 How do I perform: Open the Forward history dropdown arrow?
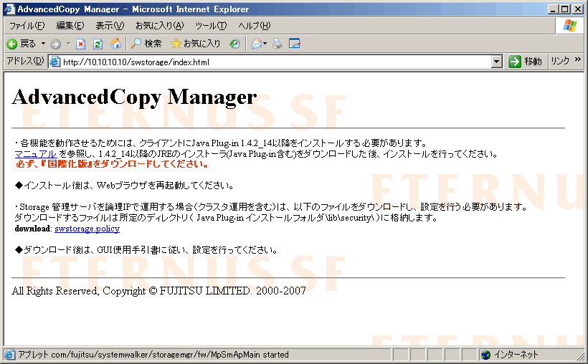(x=68, y=44)
